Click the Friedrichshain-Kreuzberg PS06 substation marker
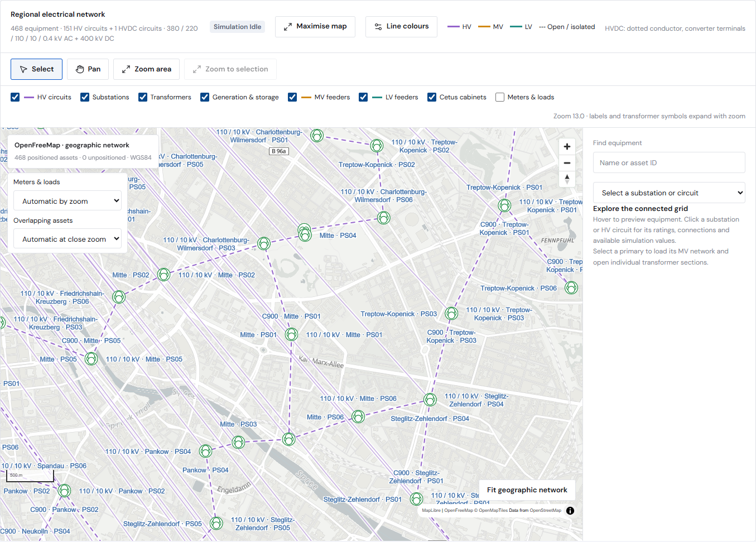This screenshot has width=756, height=542. (x=119, y=297)
